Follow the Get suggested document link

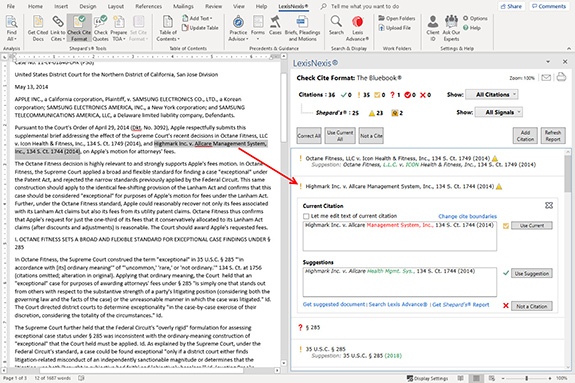[334, 304]
